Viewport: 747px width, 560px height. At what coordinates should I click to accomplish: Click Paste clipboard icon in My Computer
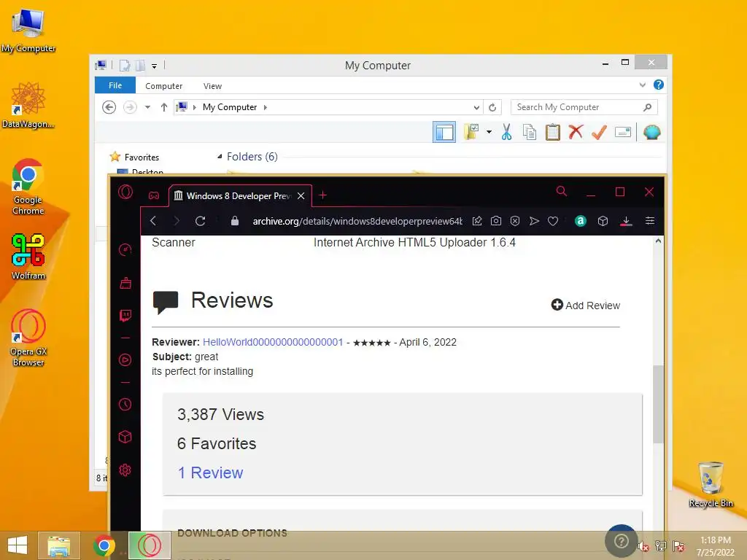(x=553, y=132)
